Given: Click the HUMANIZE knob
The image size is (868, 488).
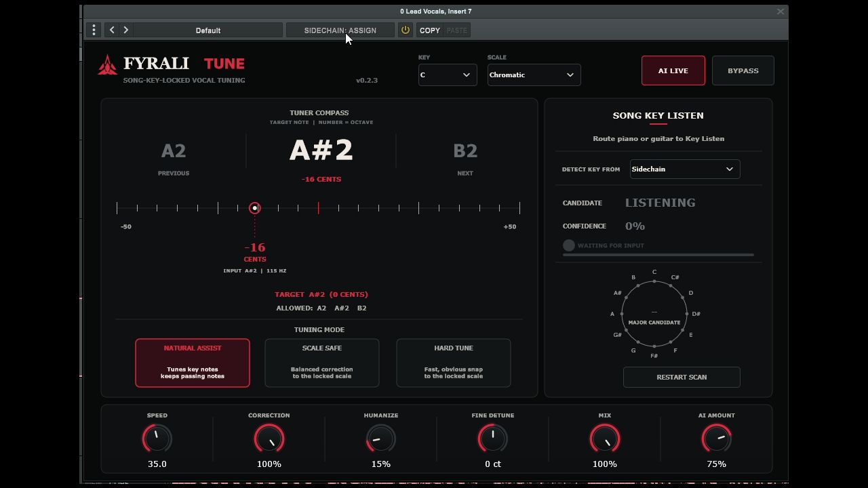Looking at the screenshot, I should click(381, 439).
